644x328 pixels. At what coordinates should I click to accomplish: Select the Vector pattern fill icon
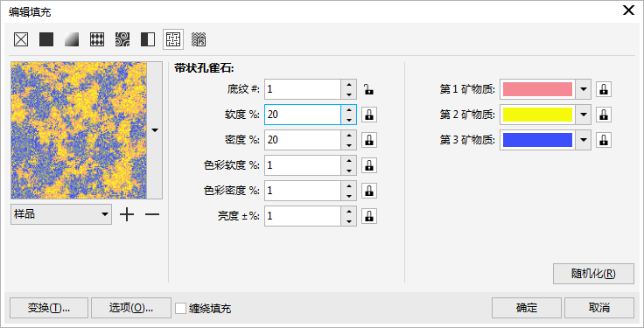click(97, 40)
